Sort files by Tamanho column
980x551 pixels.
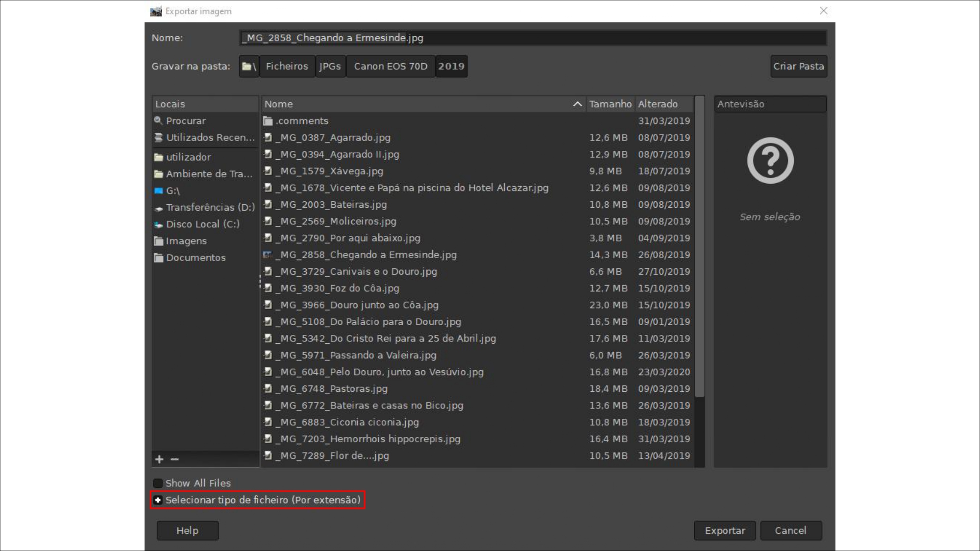610,104
